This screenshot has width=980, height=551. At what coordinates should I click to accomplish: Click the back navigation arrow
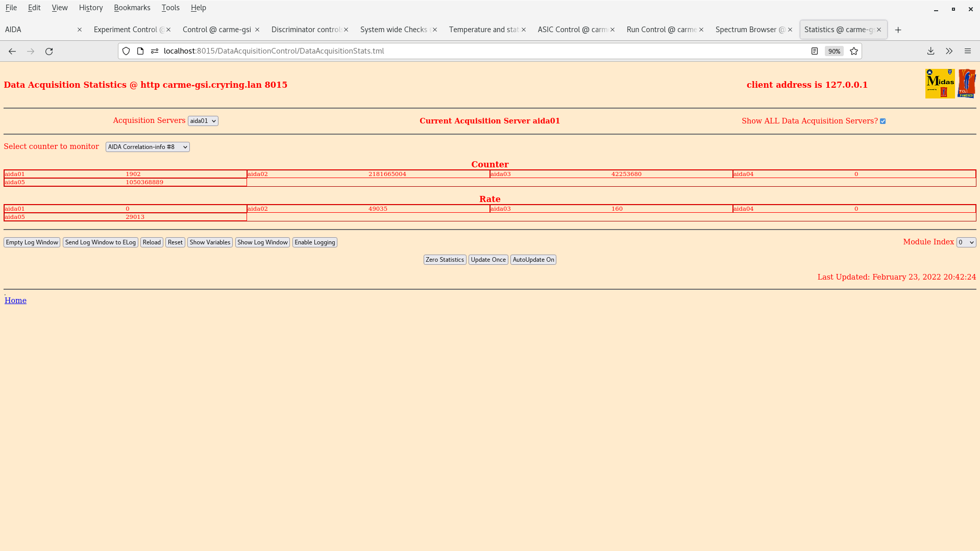point(12,51)
